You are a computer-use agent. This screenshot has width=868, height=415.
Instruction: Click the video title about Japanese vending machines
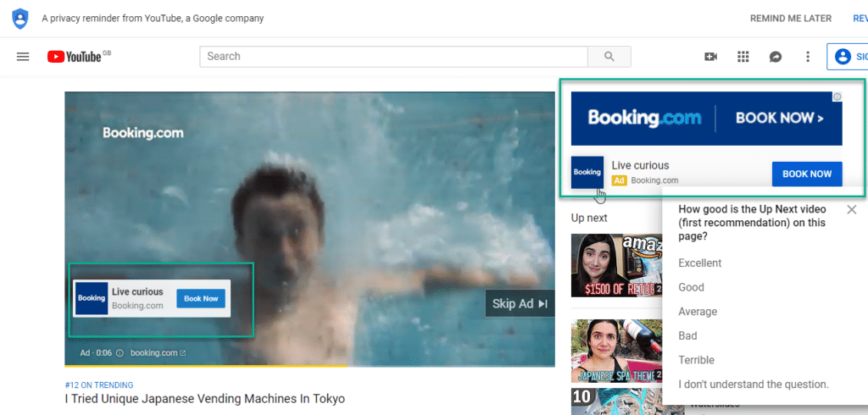click(x=205, y=398)
